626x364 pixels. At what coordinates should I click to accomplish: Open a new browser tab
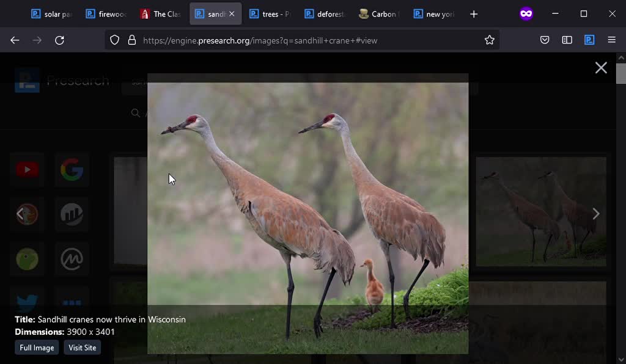474,15
